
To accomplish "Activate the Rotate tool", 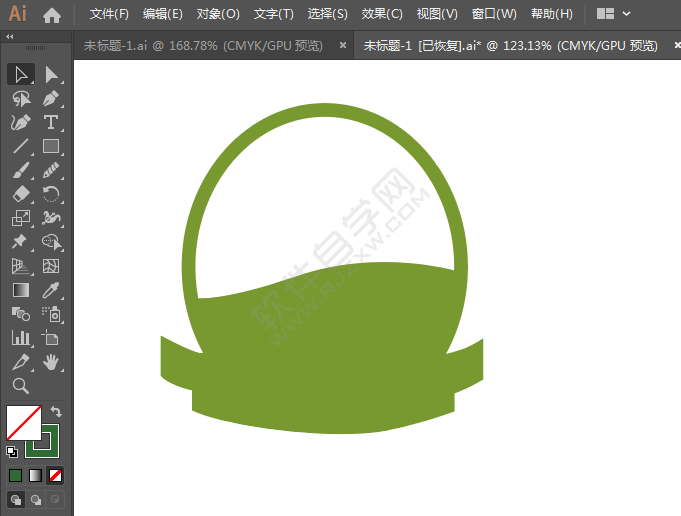I will pyautogui.click(x=51, y=194).
